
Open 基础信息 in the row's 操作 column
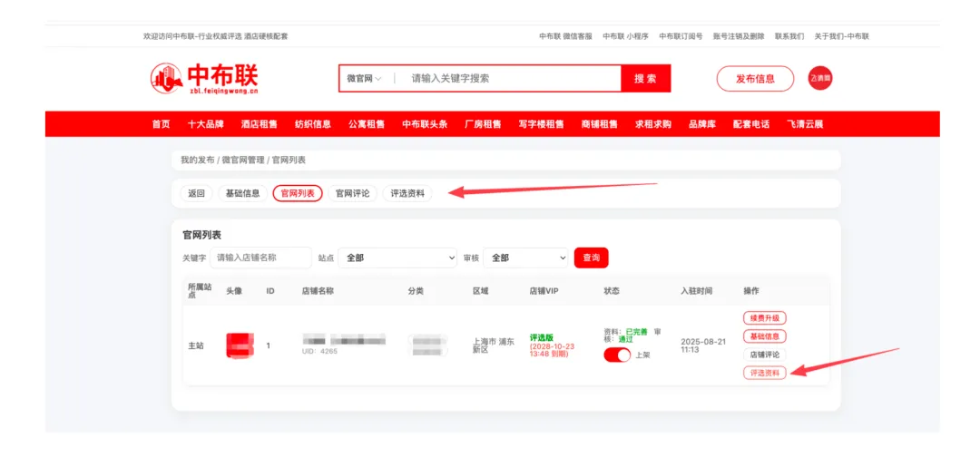764,336
